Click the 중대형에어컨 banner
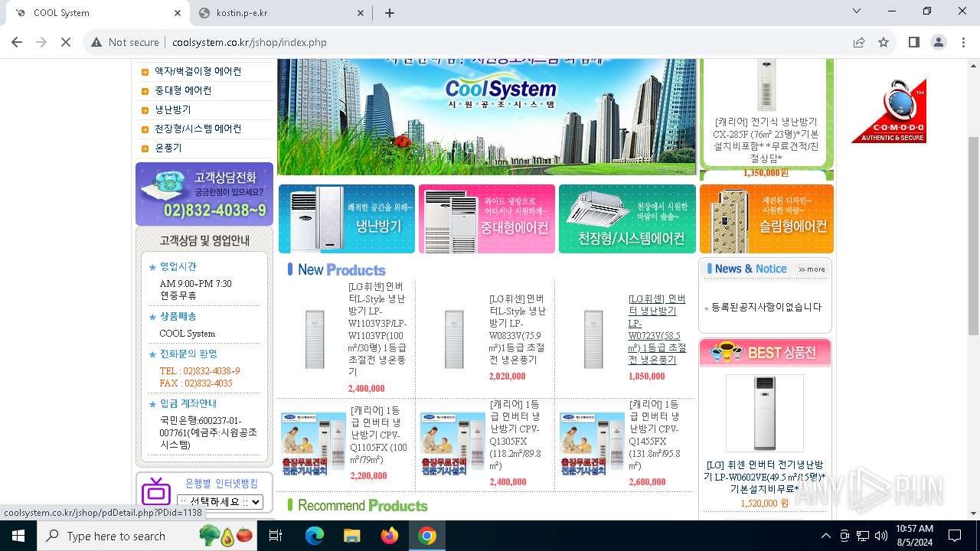The width and height of the screenshot is (980, 551). (487, 219)
